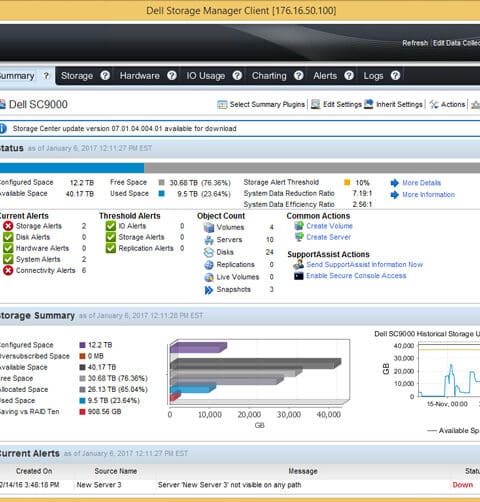Click the purple Configured Space legend swatch
The image size is (480, 502).
(82, 345)
